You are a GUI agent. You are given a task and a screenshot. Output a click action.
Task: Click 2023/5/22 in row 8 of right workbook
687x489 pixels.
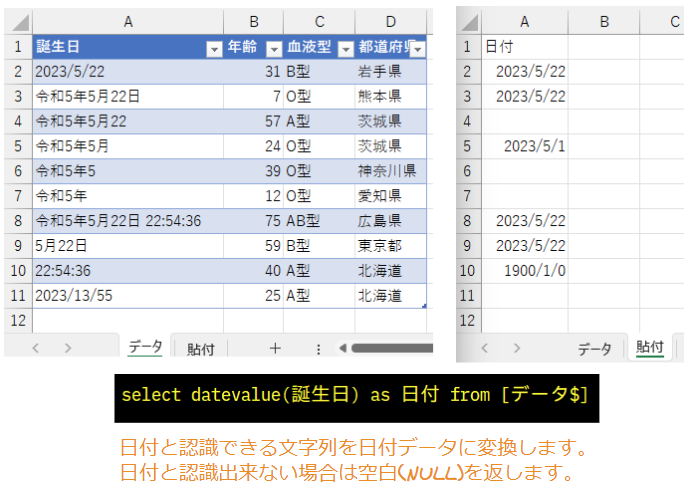[x=524, y=221]
